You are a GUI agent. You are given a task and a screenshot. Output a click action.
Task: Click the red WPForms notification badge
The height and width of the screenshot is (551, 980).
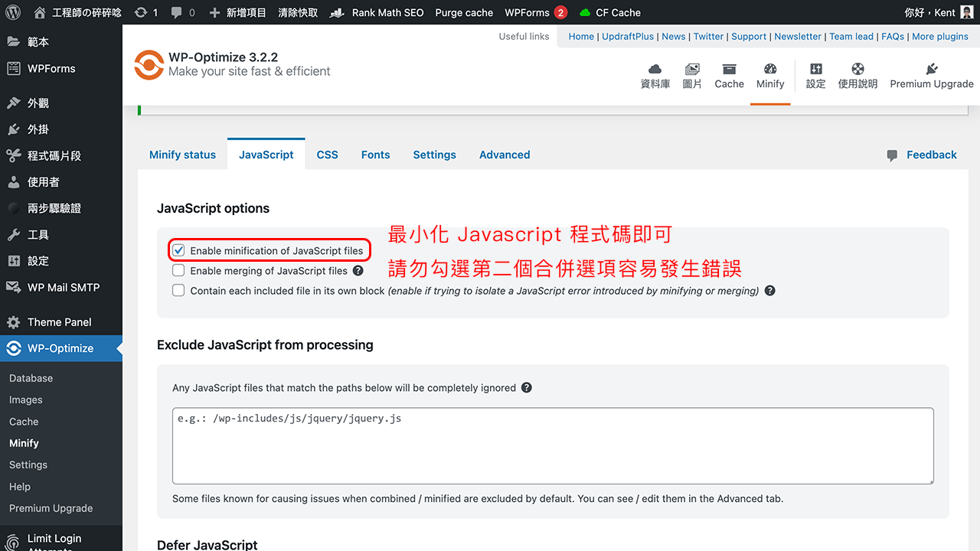click(x=560, y=12)
